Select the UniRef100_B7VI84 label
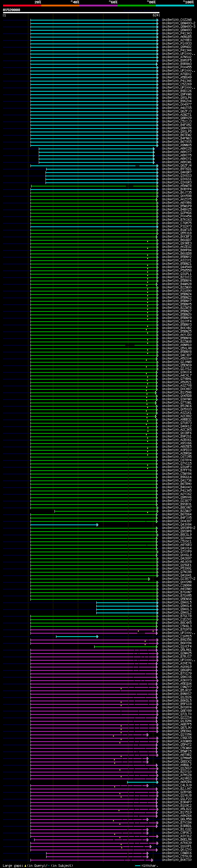197x868 pixels. click(x=176, y=822)
